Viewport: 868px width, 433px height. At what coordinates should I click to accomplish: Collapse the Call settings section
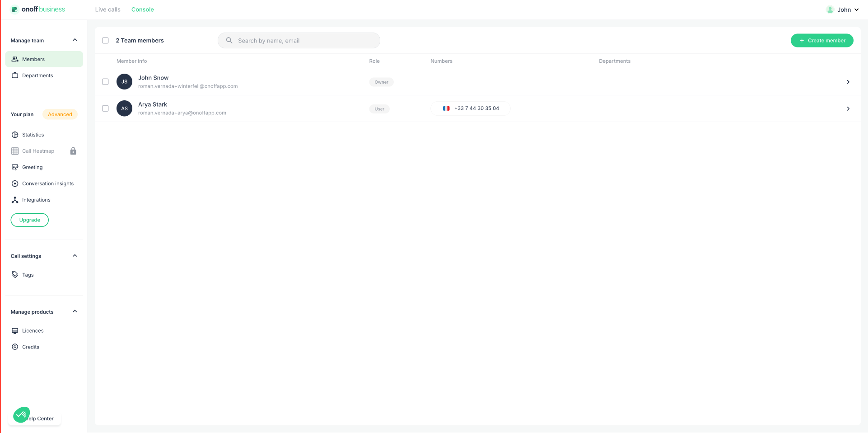click(x=75, y=256)
